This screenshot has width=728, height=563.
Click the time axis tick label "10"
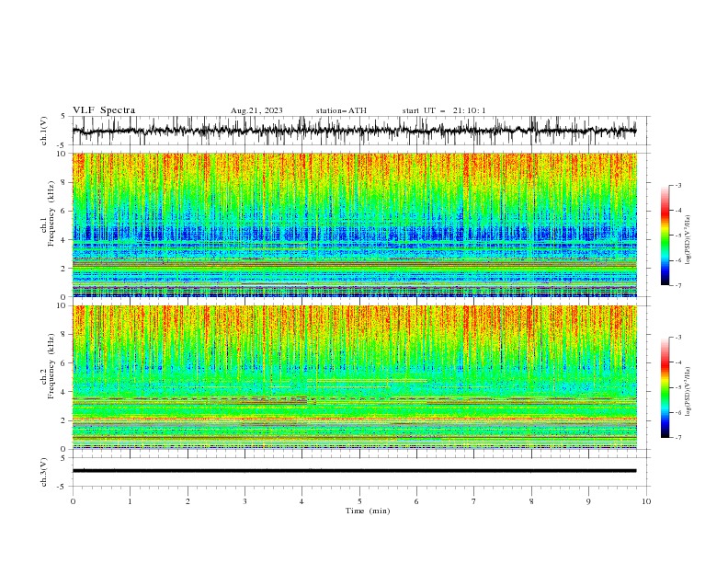(646, 501)
